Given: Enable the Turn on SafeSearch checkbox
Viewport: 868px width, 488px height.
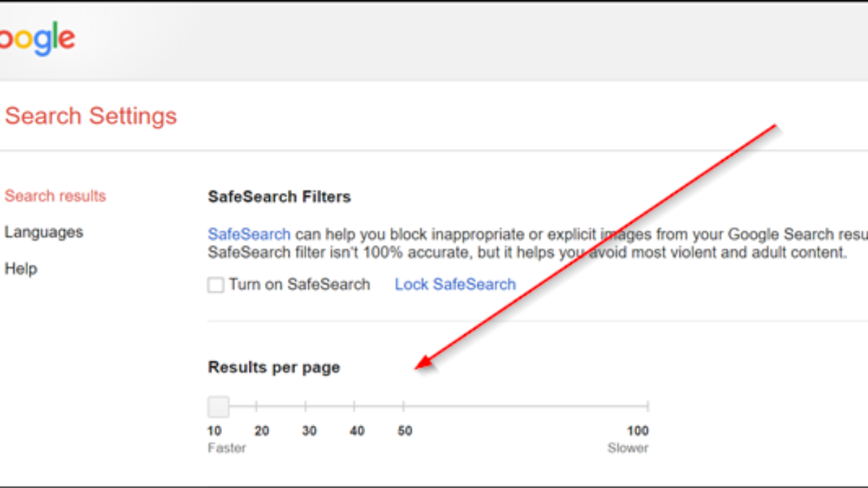Looking at the screenshot, I should 216,285.
